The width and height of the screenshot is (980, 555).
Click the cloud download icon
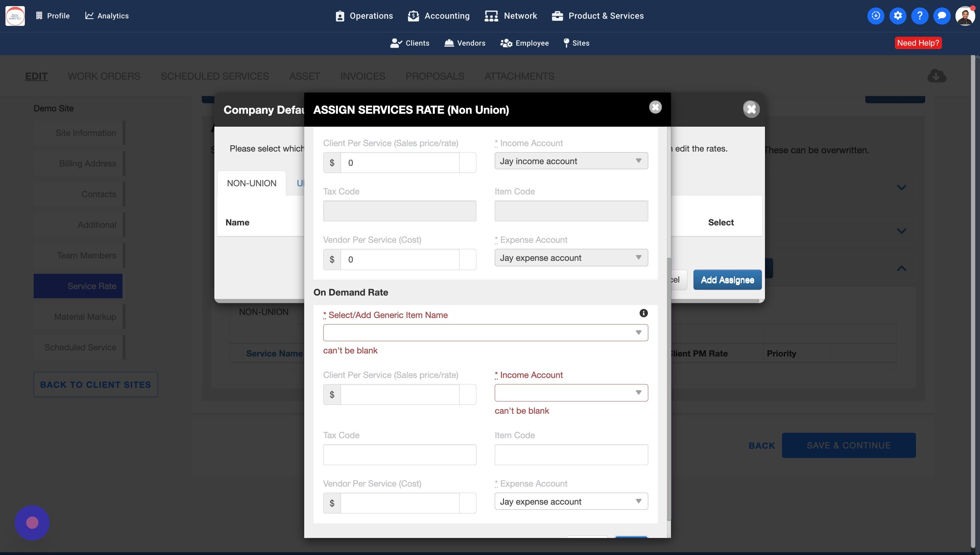(936, 76)
